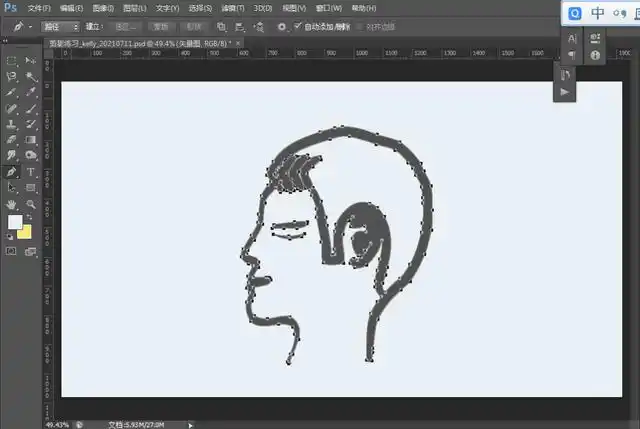Select the Crop tool

(11, 92)
